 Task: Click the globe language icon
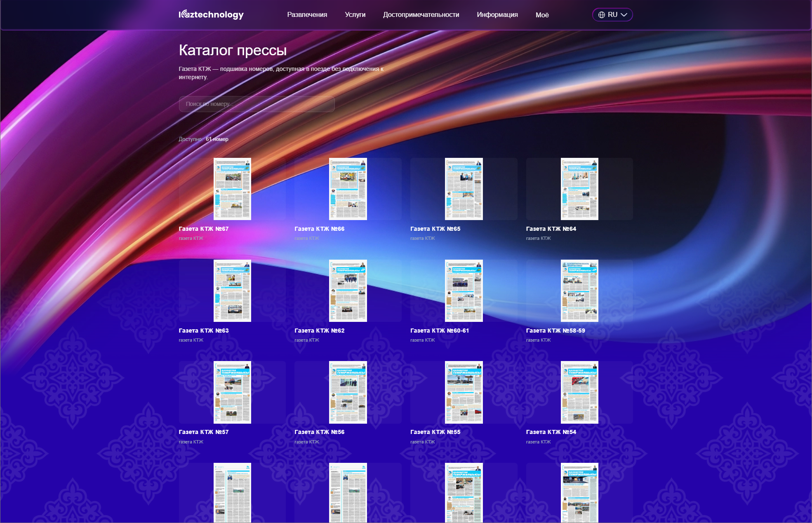(x=602, y=15)
